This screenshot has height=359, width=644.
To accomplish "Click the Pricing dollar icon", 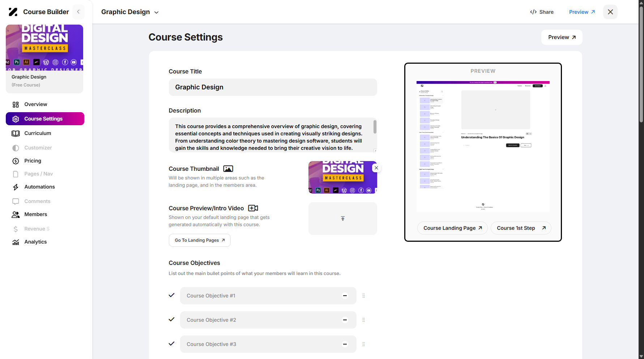I will (x=16, y=161).
